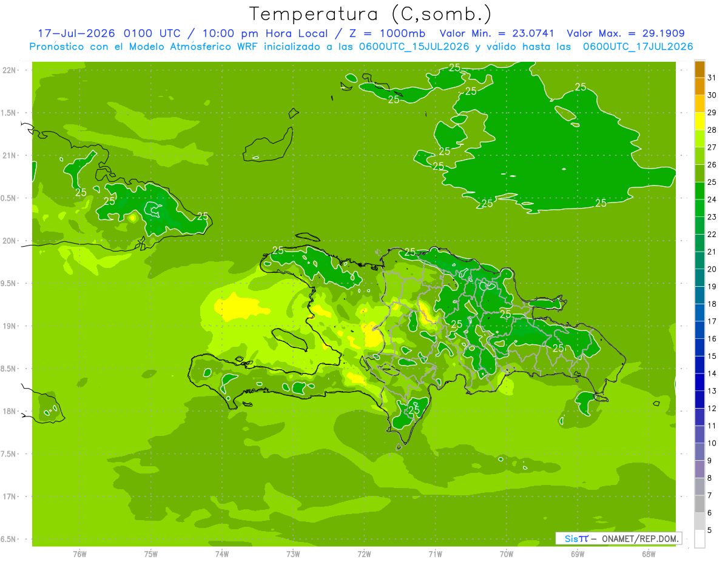Viewport: 728px width, 562px height.
Task: Click legend scale label "24"
Action: click(x=712, y=199)
